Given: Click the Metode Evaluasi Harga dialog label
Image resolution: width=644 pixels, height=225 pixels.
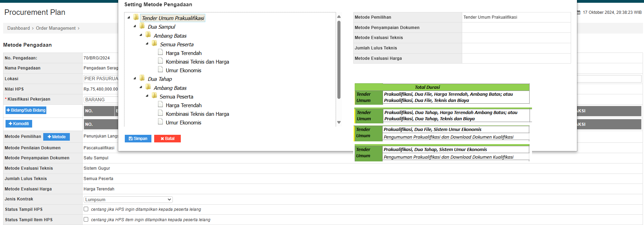Looking at the screenshot, I should (378, 58).
